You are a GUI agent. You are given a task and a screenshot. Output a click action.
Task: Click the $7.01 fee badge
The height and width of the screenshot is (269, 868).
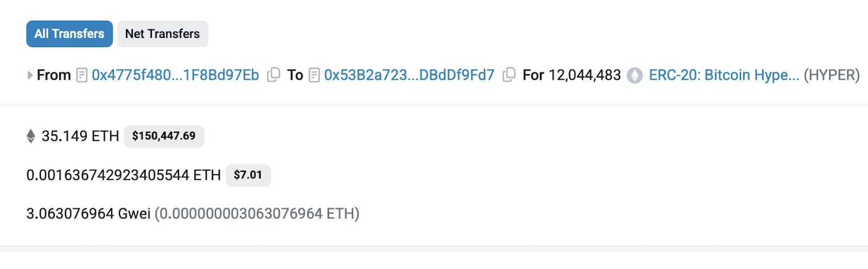248,175
